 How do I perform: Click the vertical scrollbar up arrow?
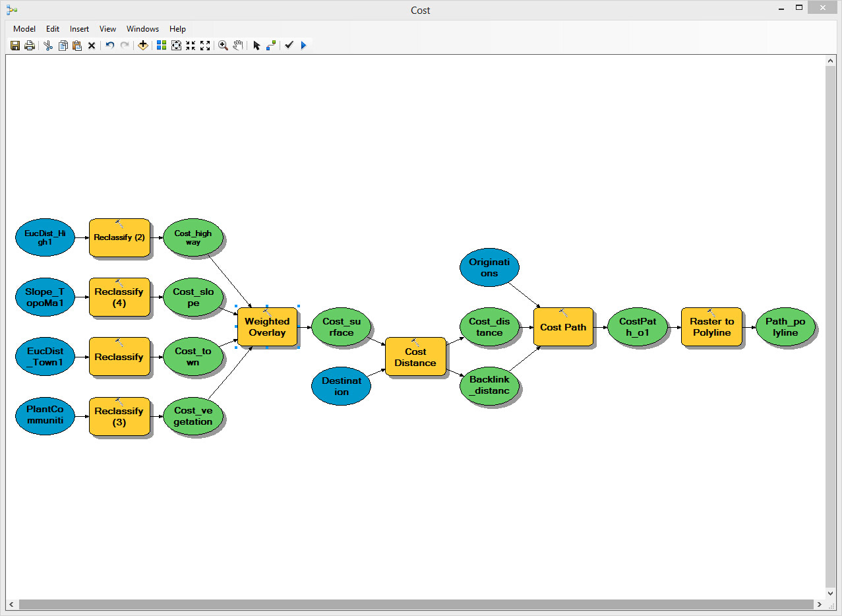click(x=830, y=61)
